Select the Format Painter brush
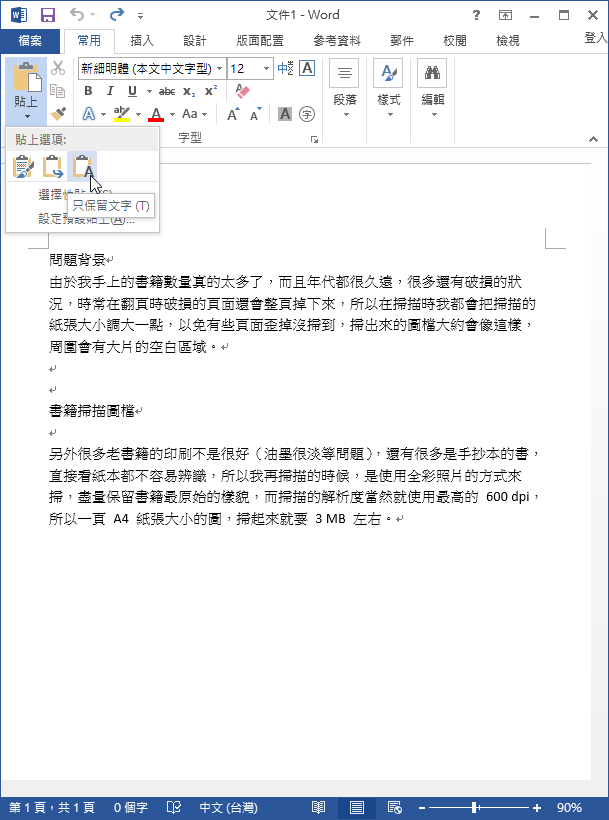The height and width of the screenshot is (820, 609). [x=58, y=114]
